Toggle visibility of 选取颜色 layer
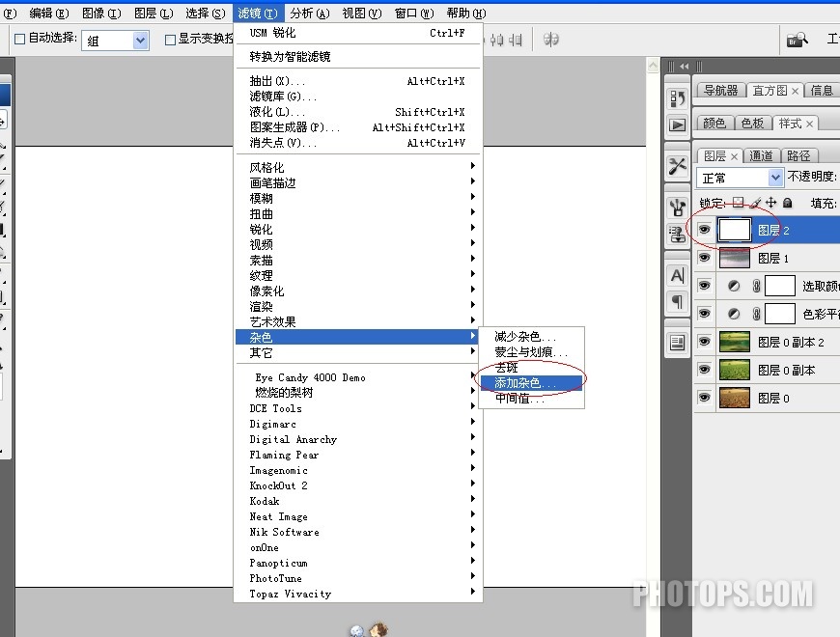The width and height of the screenshot is (840, 637). point(704,286)
